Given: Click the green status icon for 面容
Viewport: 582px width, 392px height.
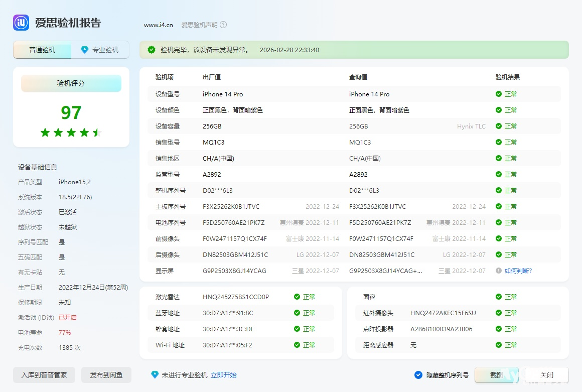Looking at the screenshot, I should [x=498, y=297].
